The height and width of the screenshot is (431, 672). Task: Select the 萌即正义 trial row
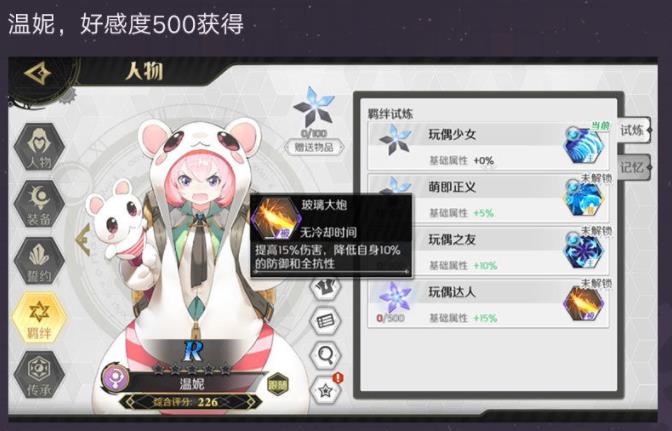click(x=488, y=199)
